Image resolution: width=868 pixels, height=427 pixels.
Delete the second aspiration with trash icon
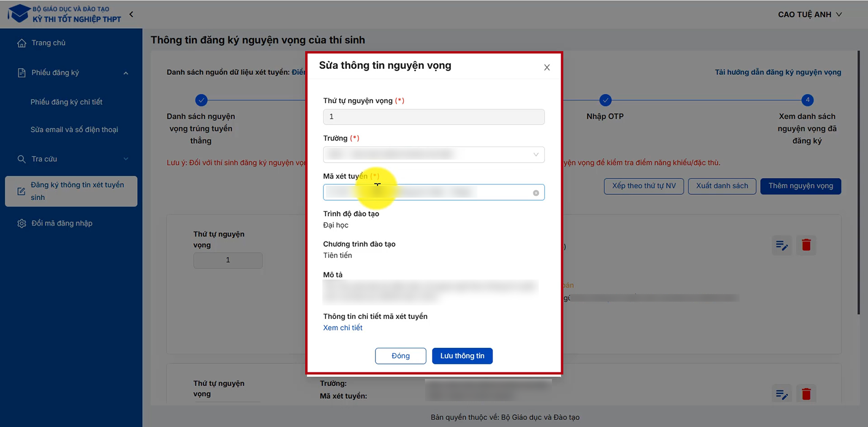click(806, 394)
